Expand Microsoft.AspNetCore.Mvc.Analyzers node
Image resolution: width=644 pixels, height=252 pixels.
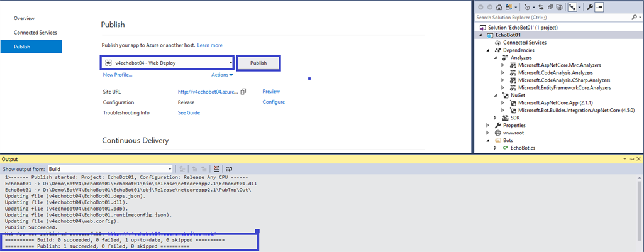(502, 65)
